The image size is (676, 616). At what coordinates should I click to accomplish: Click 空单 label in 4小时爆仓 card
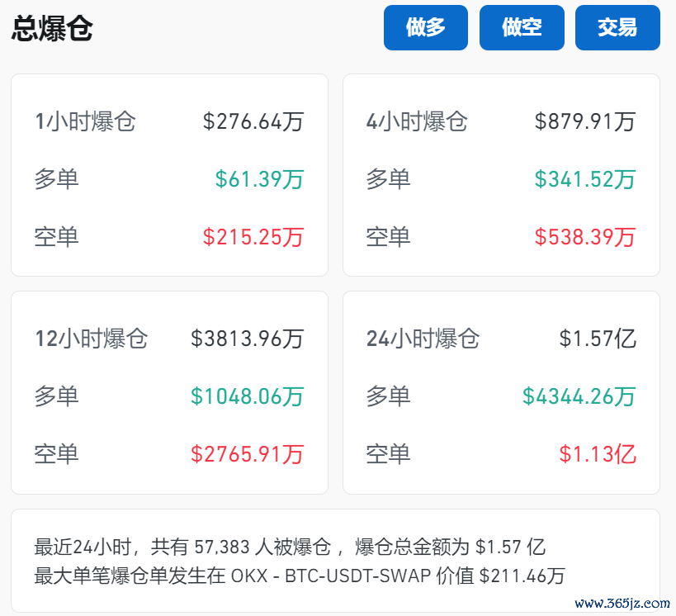[388, 237]
